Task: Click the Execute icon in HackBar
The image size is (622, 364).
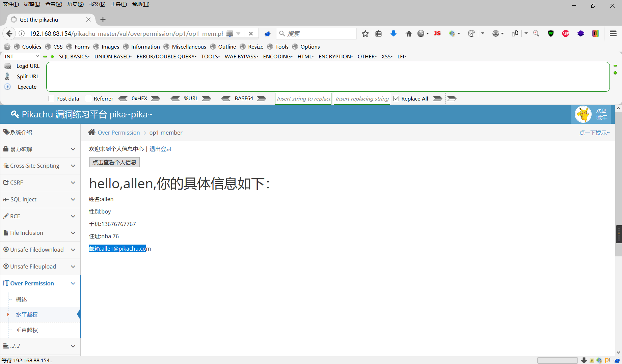Action: point(7,87)
